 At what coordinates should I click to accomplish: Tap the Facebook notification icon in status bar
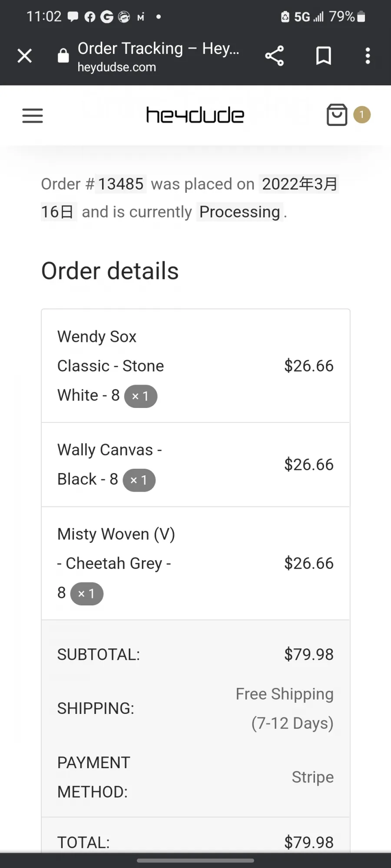click(90, 17)
